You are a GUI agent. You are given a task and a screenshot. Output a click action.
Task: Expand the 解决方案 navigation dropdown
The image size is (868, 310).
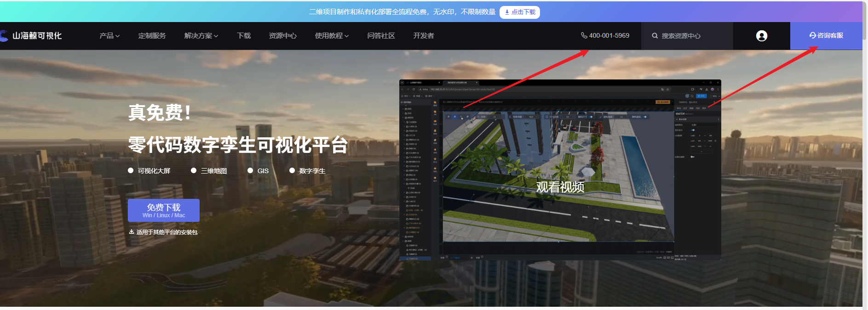coord(201,36)
